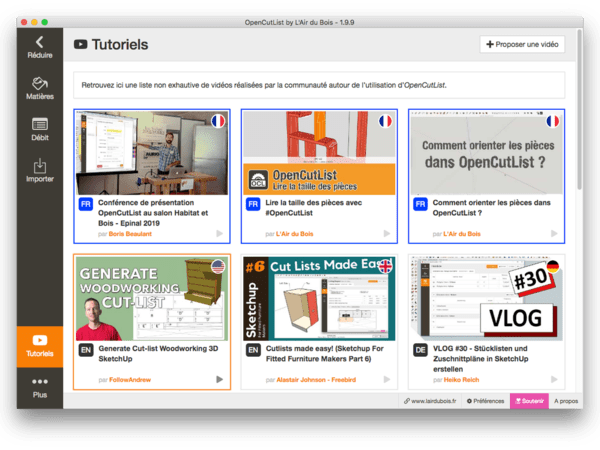The image size is (600, 450).
Task: Click the US flag on Generate Cut-list video
Action: tap(218, 267)
